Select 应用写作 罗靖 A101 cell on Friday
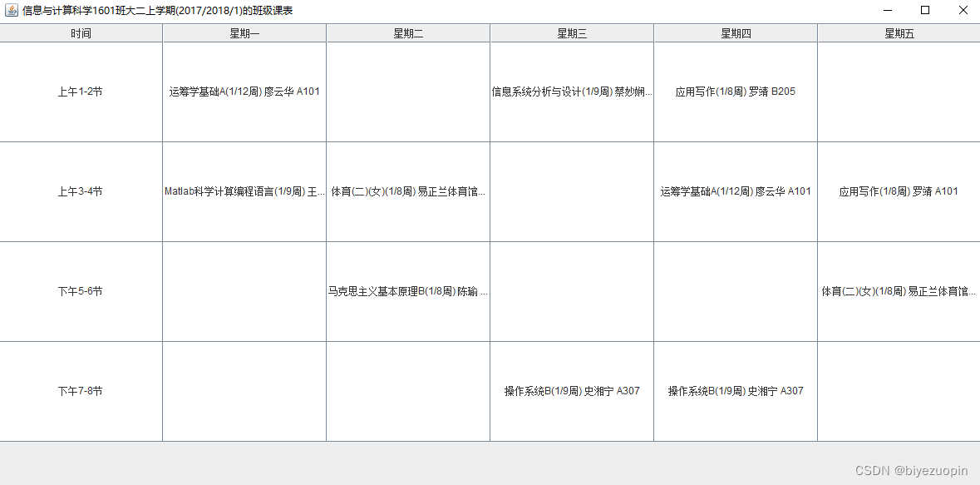The image size is (980, 485). tap(899, 191)
